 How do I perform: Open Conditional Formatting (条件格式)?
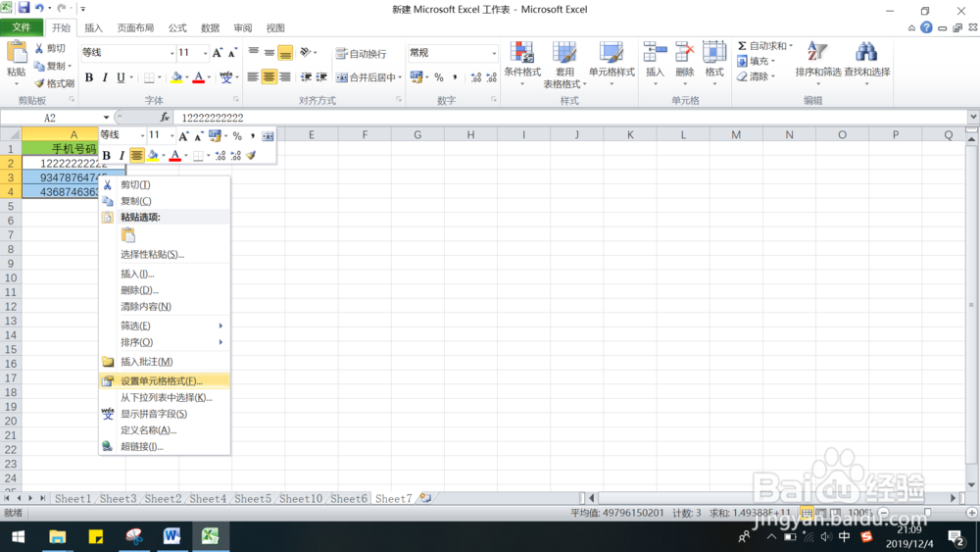coord(522,63)
